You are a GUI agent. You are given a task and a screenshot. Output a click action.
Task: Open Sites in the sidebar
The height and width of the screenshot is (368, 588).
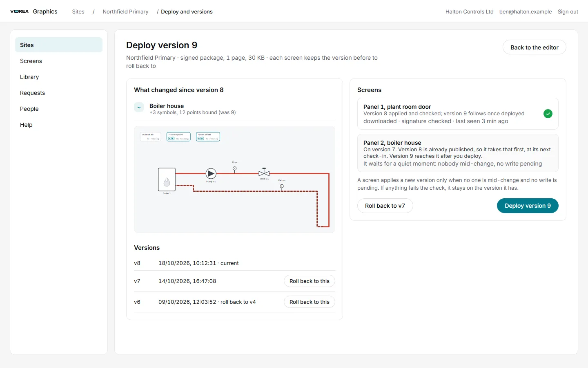click(x=59, y=45)
